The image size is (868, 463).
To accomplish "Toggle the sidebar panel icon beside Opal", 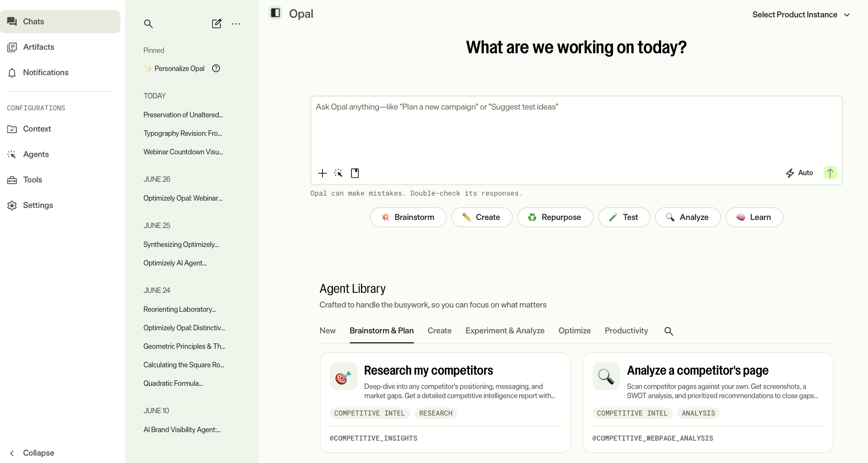I will pyautogui.click(x=275, y=13).
